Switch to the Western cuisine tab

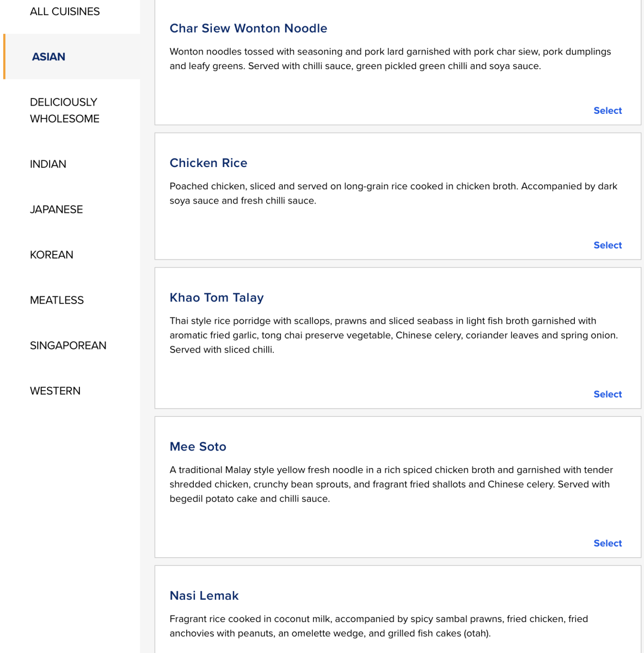coord(55,391)
